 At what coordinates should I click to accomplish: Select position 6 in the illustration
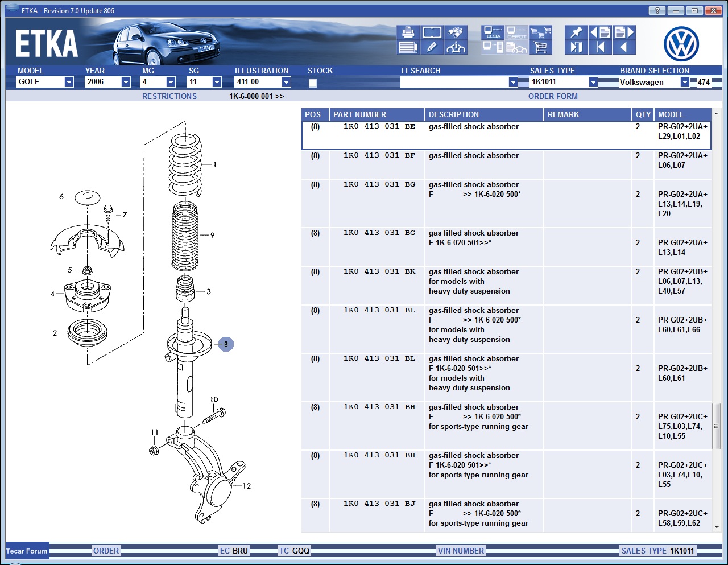[61, 197]
